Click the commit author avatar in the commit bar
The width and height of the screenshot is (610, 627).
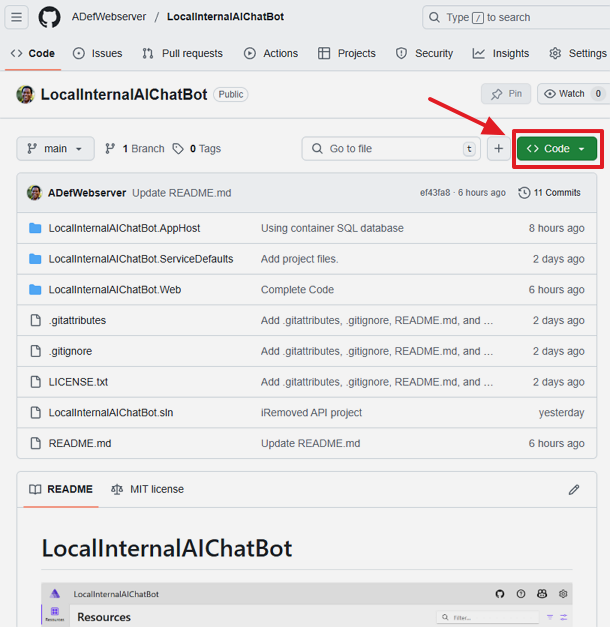(34, 193)
